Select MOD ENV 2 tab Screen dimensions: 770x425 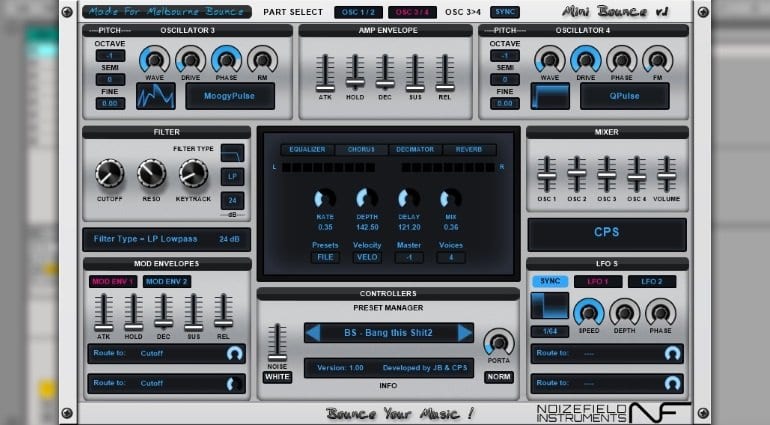166,282
